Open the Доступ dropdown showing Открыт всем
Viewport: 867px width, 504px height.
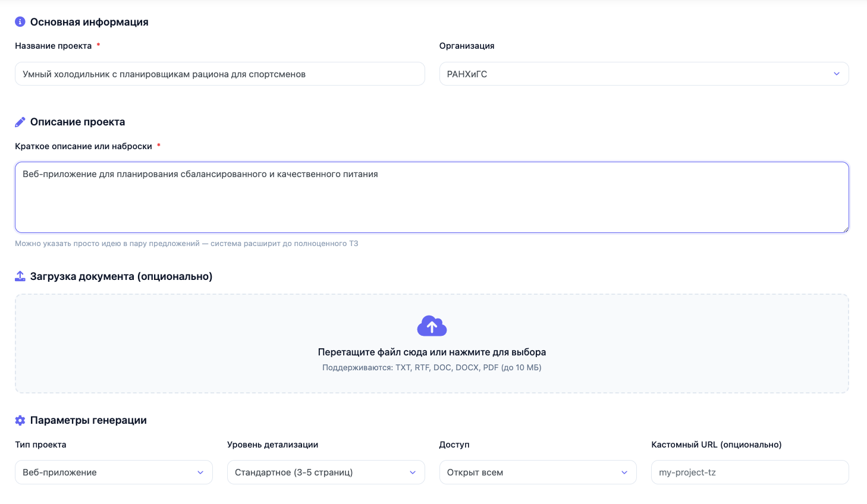(x=538, y=472)
